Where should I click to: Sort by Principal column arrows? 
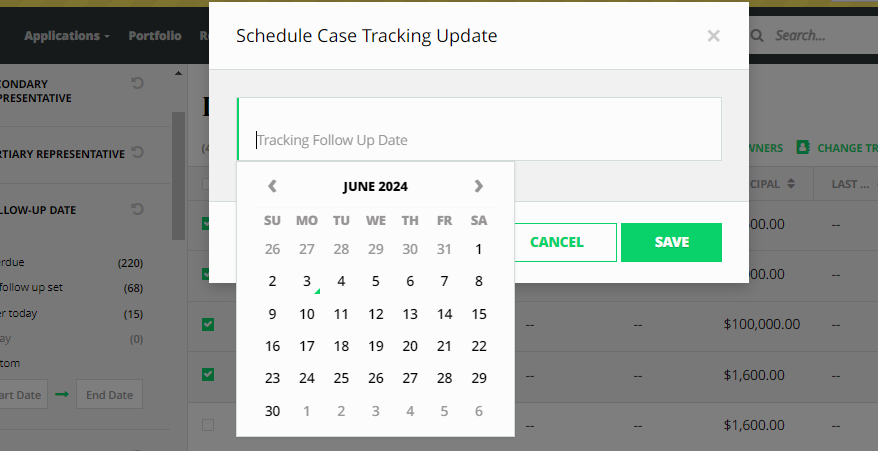(790, 184)
